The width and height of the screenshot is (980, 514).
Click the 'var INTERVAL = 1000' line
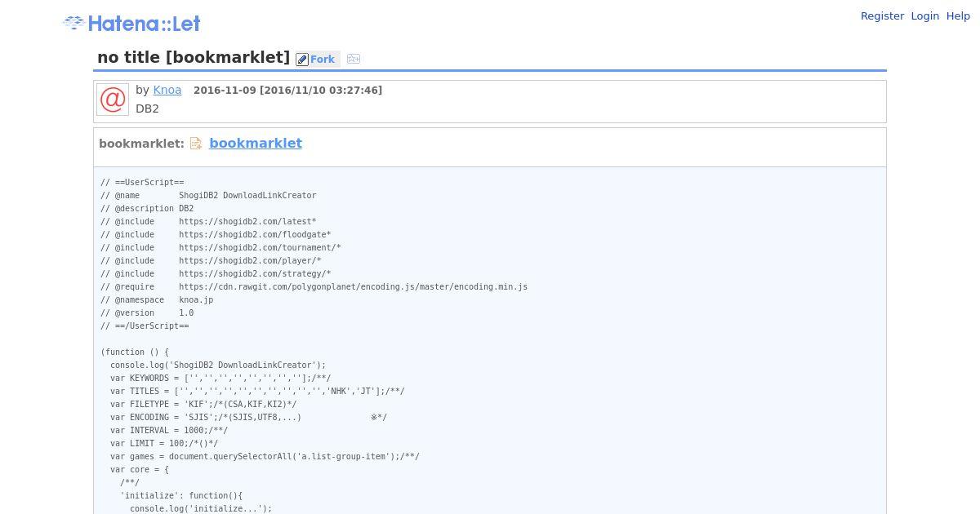[169, 431]
